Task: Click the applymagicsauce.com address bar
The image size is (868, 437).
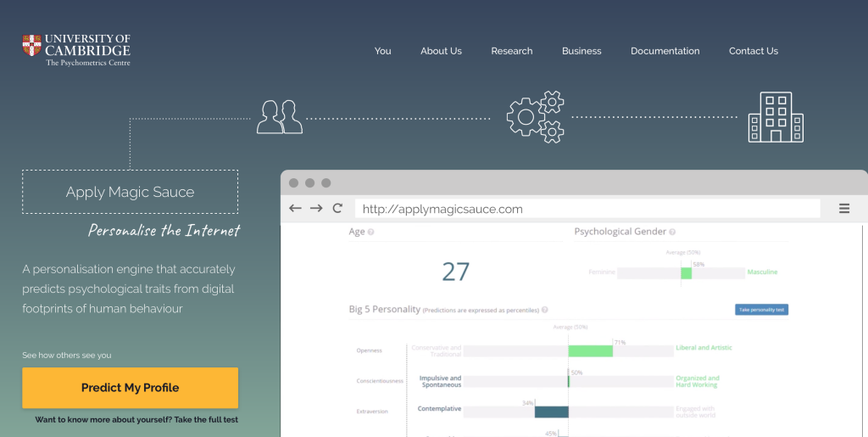Action: pos(587,209)
